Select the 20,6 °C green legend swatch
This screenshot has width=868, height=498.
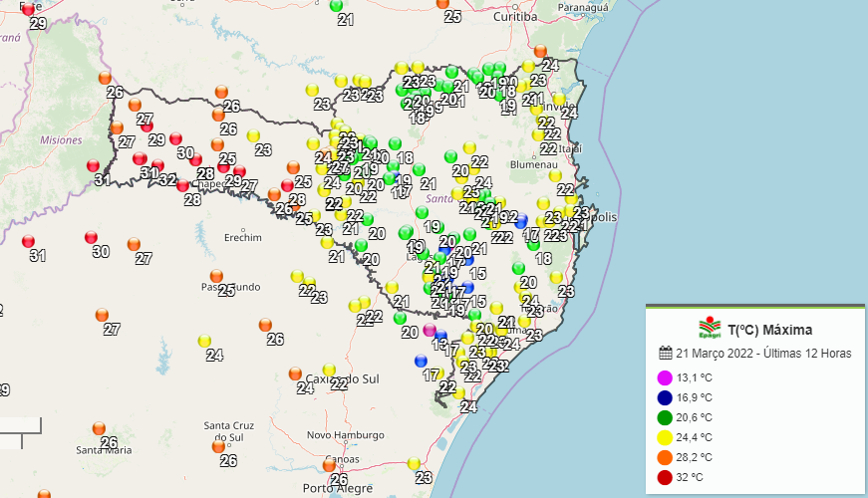click(665, 417)
